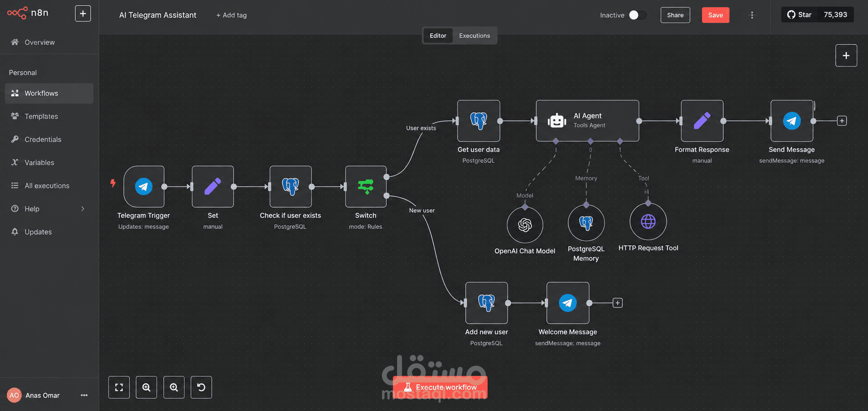The image size is (868, 411).
Task: Click the AI Agent Memory connector
Action: click(x=590, y=141)
